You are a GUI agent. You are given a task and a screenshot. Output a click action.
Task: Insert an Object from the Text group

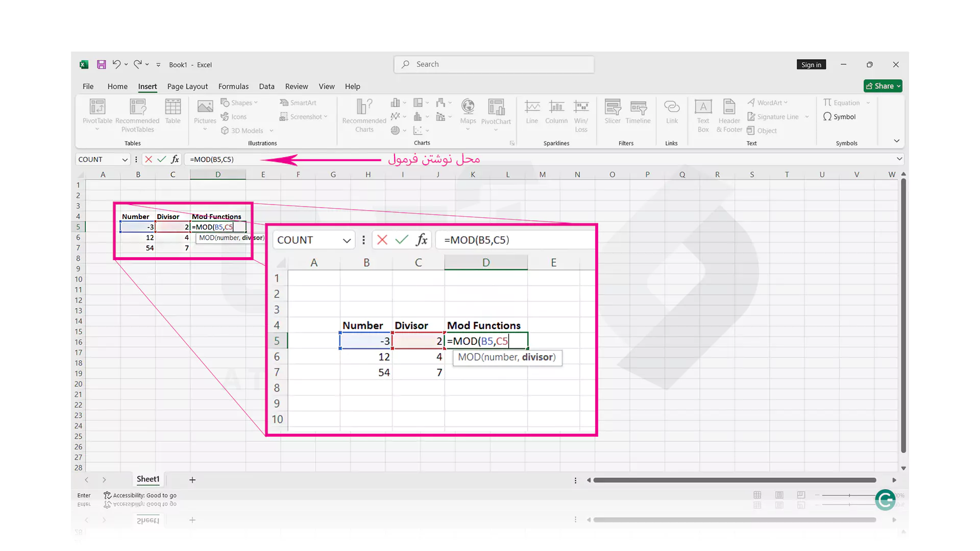coord(762,131)
